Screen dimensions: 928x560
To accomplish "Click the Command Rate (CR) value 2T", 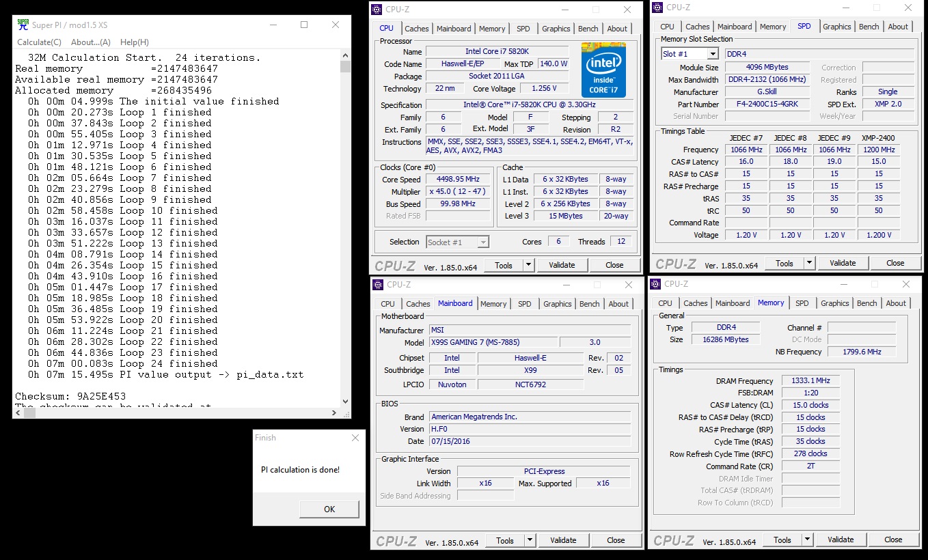I will tap(810, 466).
